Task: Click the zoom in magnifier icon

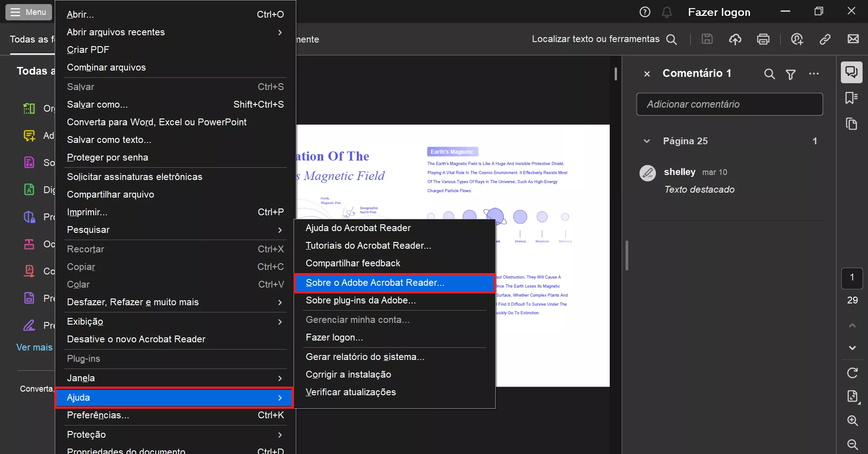Action: [x=852, y=421]
